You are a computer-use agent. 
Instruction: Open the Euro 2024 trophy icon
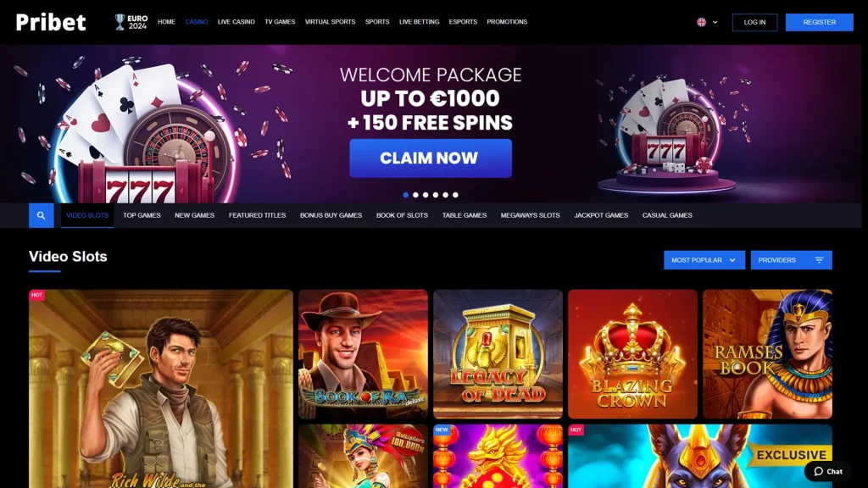pyautogui.click(x=120, y=22)
